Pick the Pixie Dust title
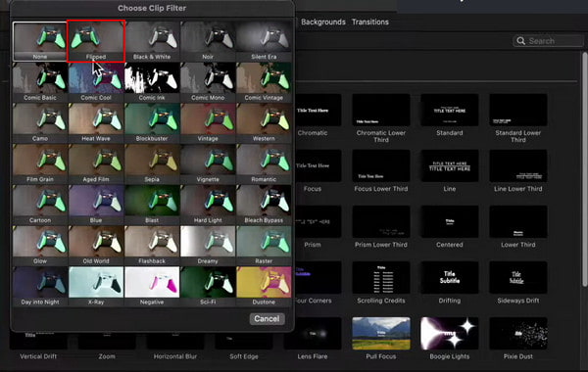 [x=517, y=339]
